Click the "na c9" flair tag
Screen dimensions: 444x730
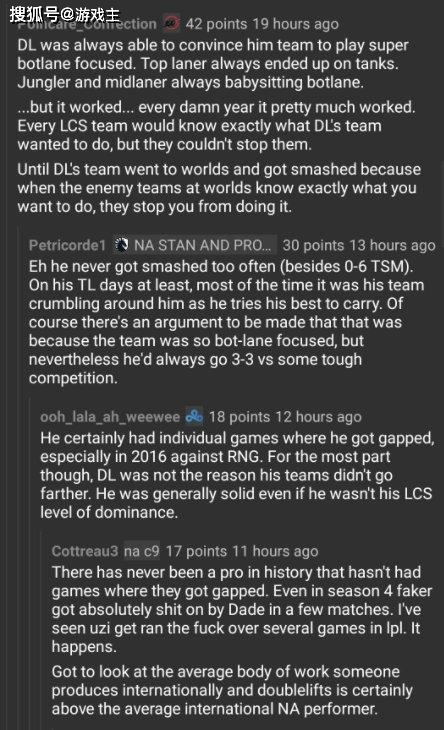(x=141, y=551)
